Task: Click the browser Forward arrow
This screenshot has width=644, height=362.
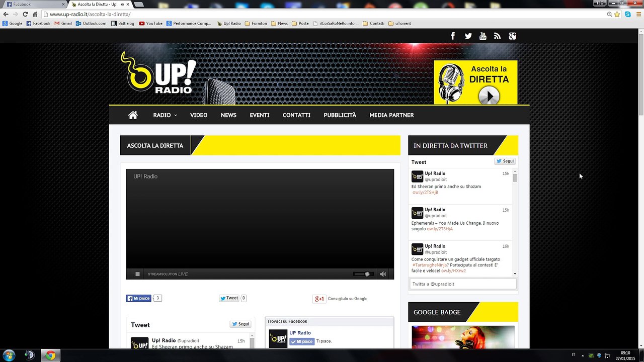Action: click(x=16, y=15)
